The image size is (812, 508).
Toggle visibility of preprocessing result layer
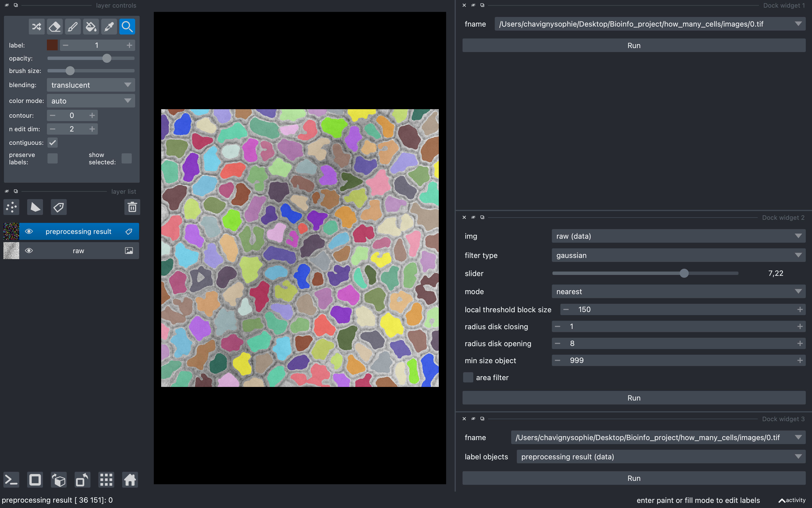tap(29, 231)
